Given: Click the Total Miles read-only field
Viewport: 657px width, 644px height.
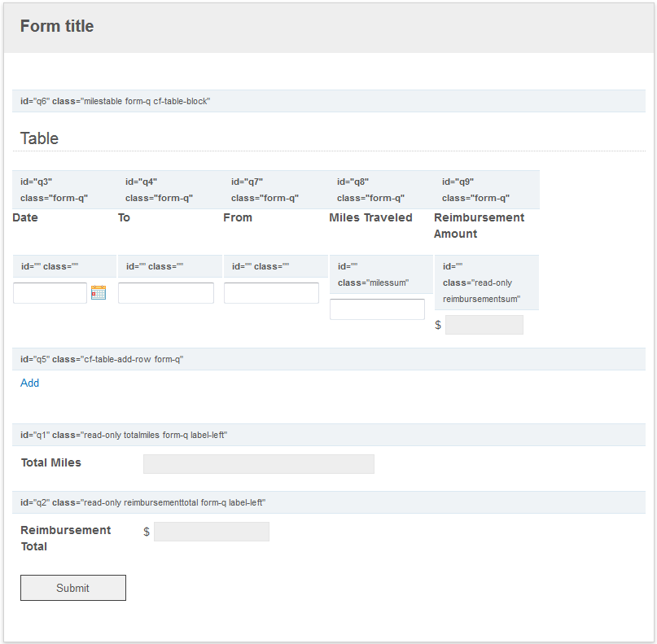Looking at the screenshot, I should 259,464.
